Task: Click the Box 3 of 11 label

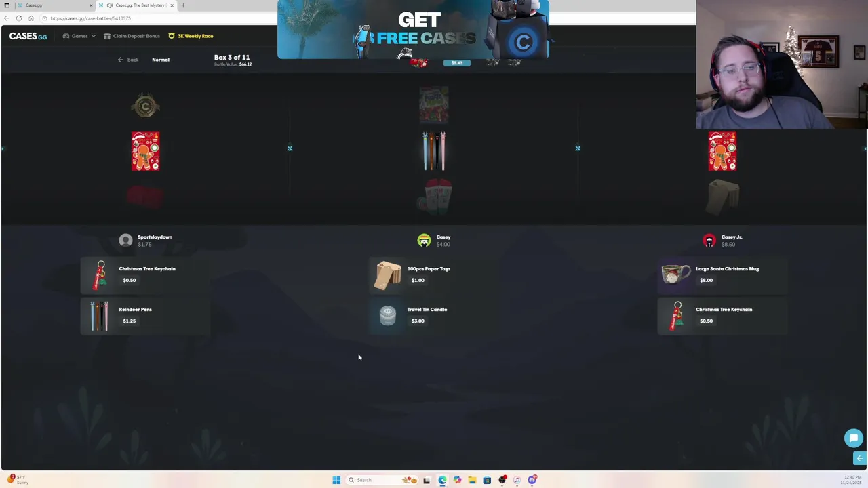Action: click(x=232, y=58)
